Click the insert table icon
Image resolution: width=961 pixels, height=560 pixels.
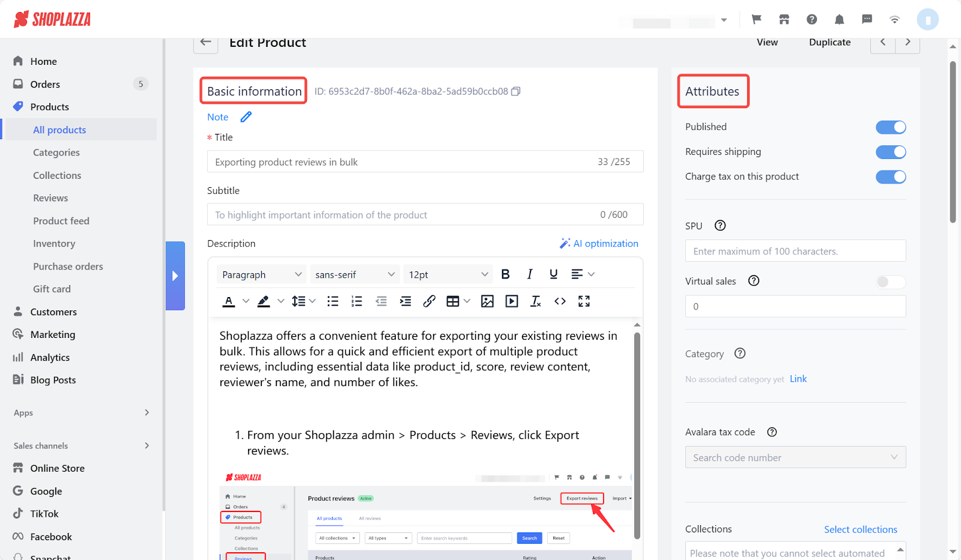(453, 301)
